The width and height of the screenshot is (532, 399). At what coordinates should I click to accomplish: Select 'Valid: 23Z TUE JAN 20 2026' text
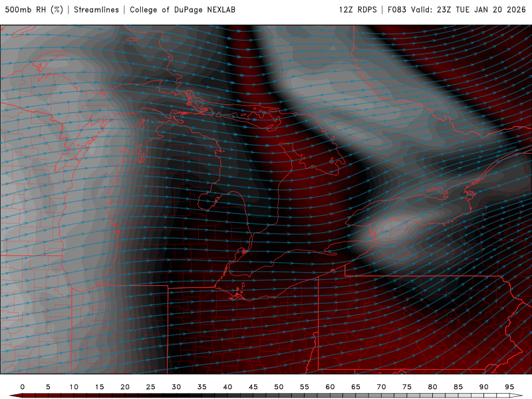[x=468, y=9]
